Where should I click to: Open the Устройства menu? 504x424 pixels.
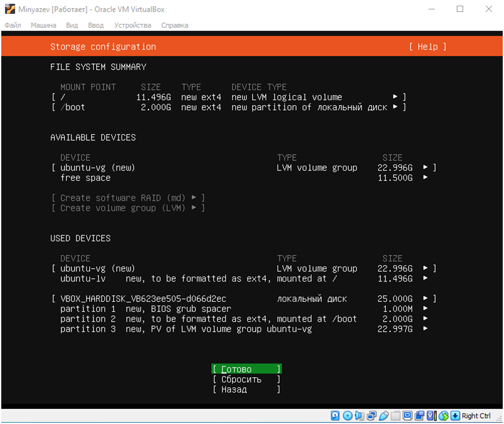[x=133, y=25]
